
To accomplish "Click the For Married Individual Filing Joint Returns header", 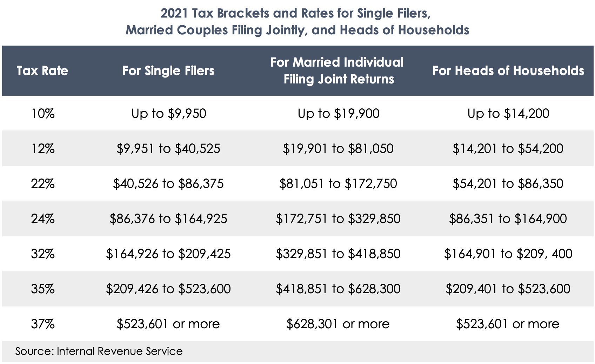I will coord(337,71).
